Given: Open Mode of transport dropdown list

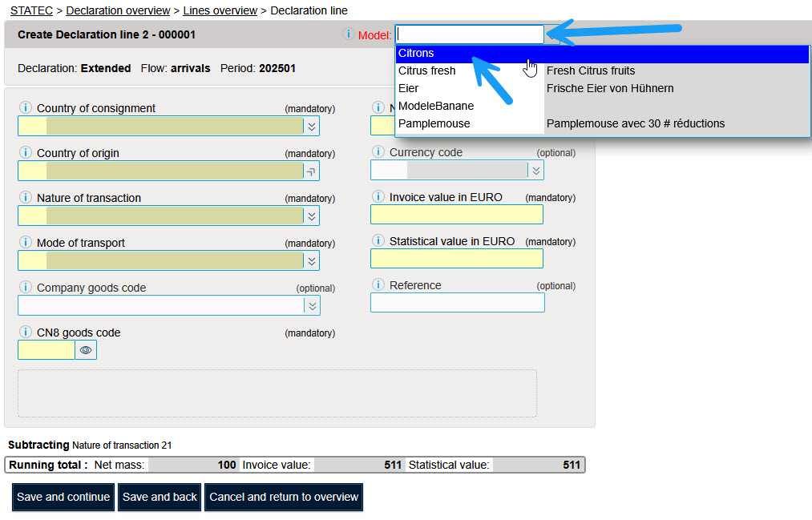Looking at the screenshot, I should (312, 260).
